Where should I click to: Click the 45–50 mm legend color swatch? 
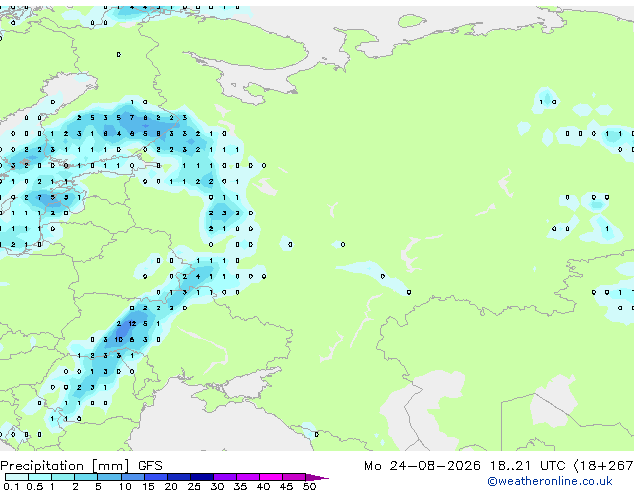(294, 477)
